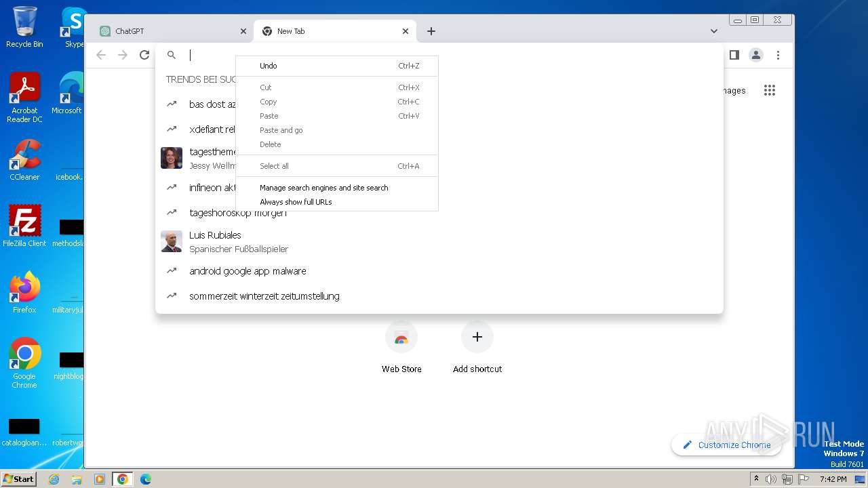Select the xdefiant suggestion
This screenshot has width=868, height=488.
click(197, 129)
